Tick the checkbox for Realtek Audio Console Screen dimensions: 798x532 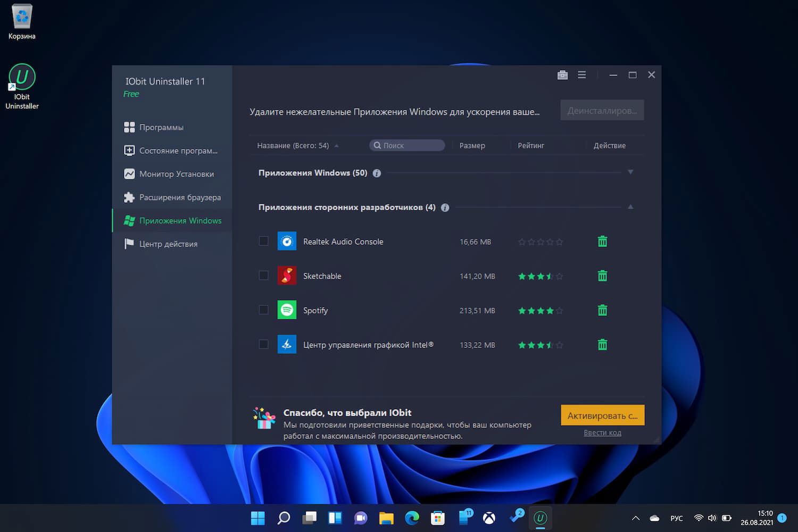[263, 241]
